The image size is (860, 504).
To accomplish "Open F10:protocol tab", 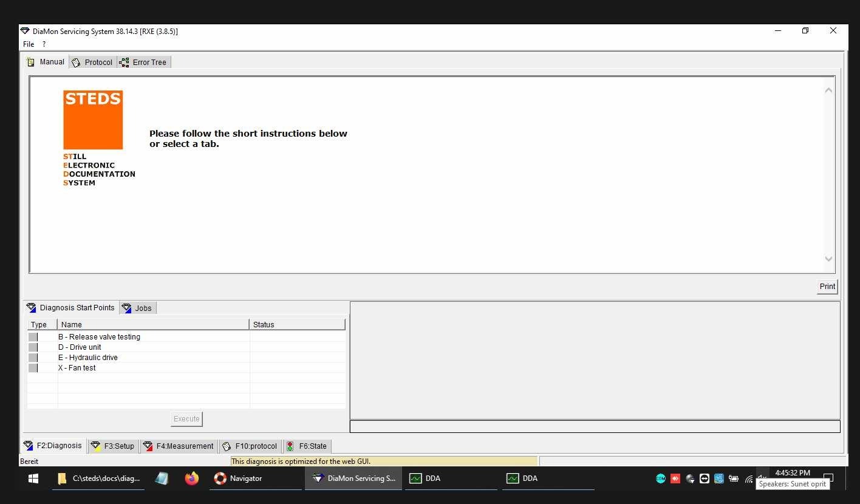I will [x=250, y=446].
